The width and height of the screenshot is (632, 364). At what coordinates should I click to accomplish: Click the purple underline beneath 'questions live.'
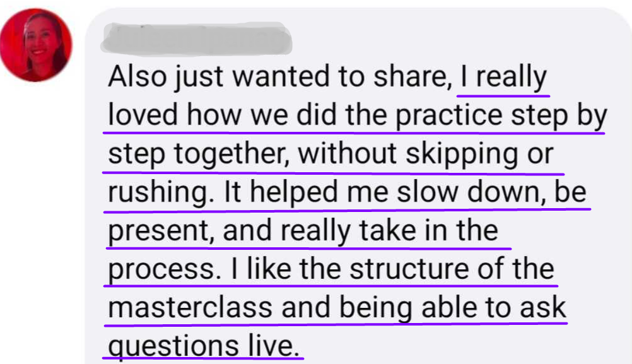203,358
